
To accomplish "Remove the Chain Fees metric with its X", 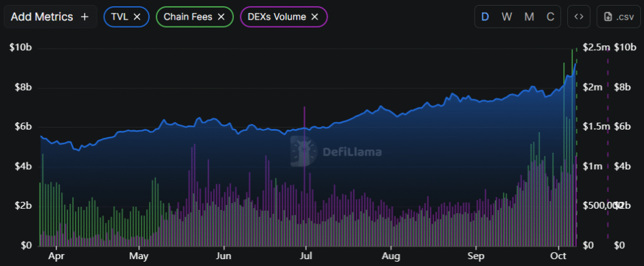I will (x=221, y=17).
